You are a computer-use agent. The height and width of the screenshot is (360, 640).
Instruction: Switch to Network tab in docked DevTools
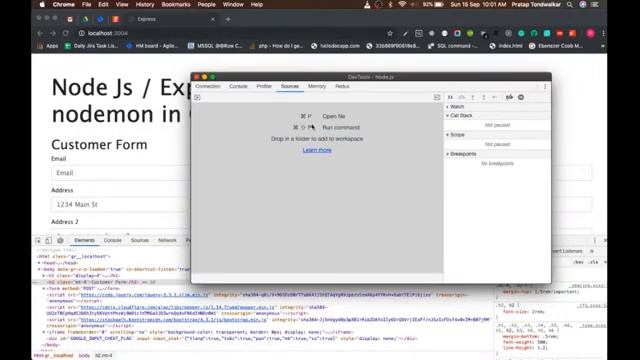[167, 240]
